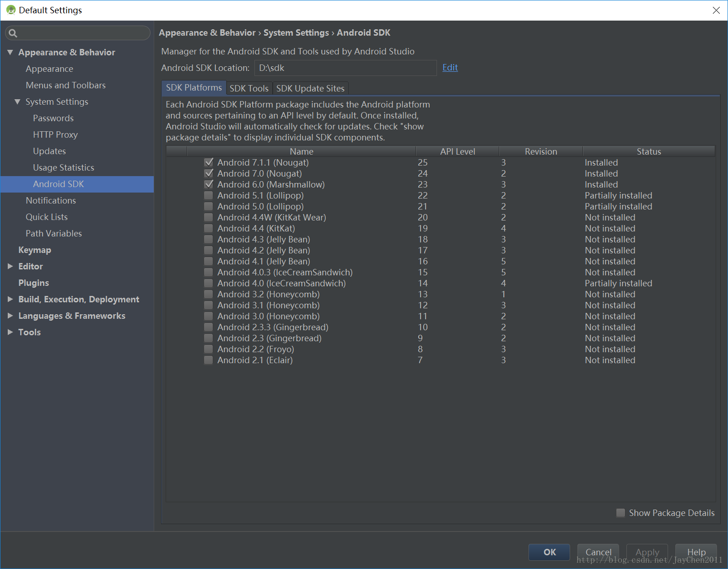Open Menus and Toolbars settings
Image resolution: width=728 pixels, height=569 pixels.
65,85
